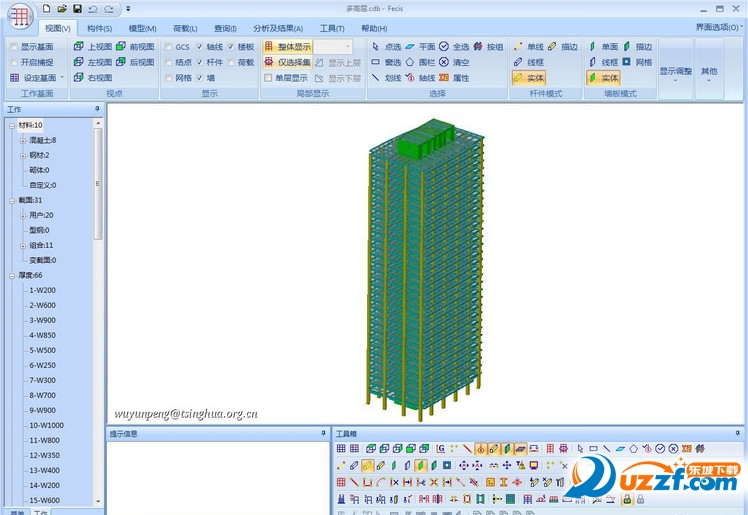748x515 pixels.
Task: Click the vertical scrollbar thumb in the 工作 panel
Action: [98, 184]
